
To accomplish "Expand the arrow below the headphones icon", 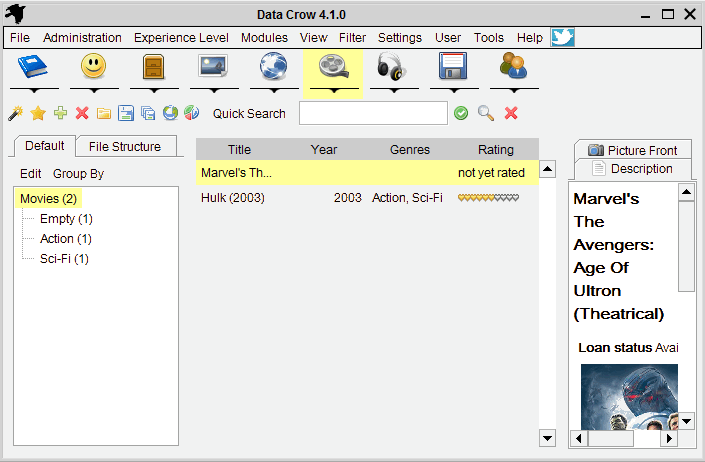I will coord(394,90).
